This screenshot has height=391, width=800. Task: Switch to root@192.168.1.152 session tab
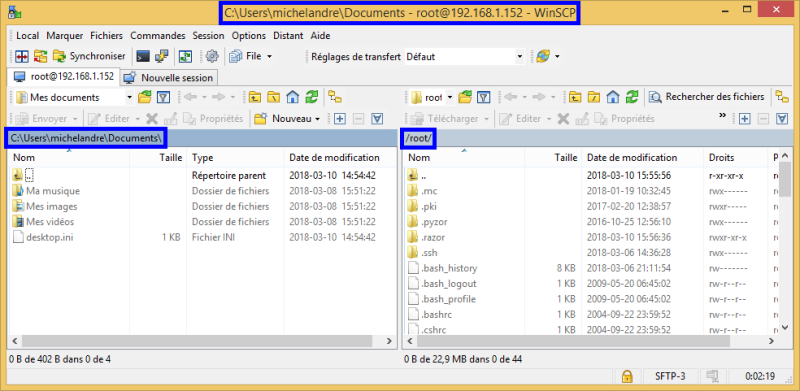[x=64, y=77]
